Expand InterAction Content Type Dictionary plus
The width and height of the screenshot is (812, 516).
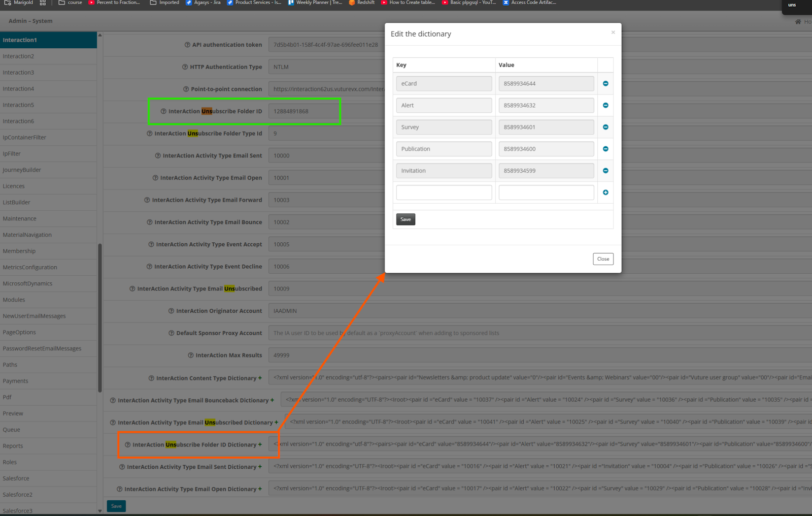click(x=260, y=378)
